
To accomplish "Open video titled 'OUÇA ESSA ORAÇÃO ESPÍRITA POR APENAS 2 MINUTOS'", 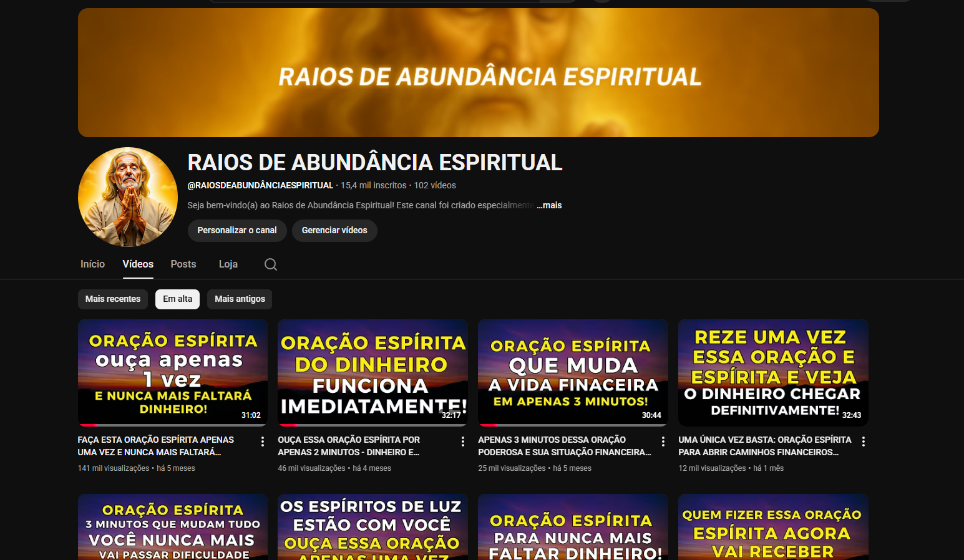I will coord(349,446).
